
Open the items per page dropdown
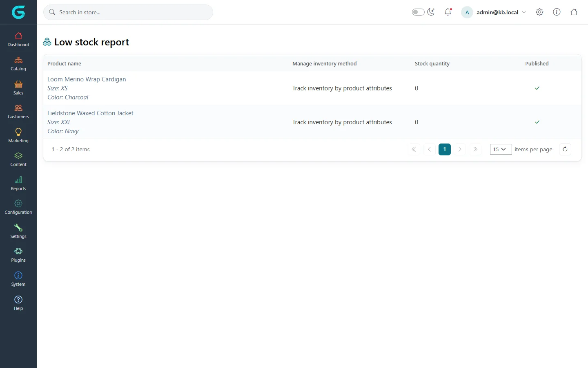tap(501, 149)
